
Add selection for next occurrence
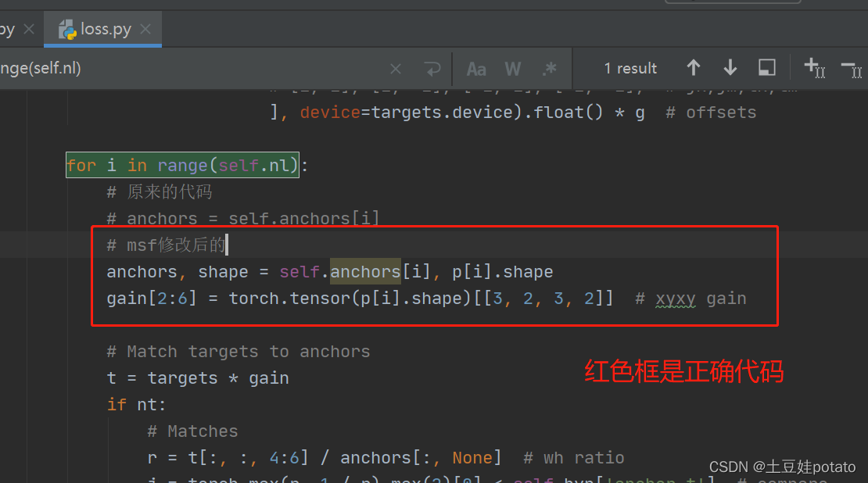pyautogui.click(x=814, y=68)
